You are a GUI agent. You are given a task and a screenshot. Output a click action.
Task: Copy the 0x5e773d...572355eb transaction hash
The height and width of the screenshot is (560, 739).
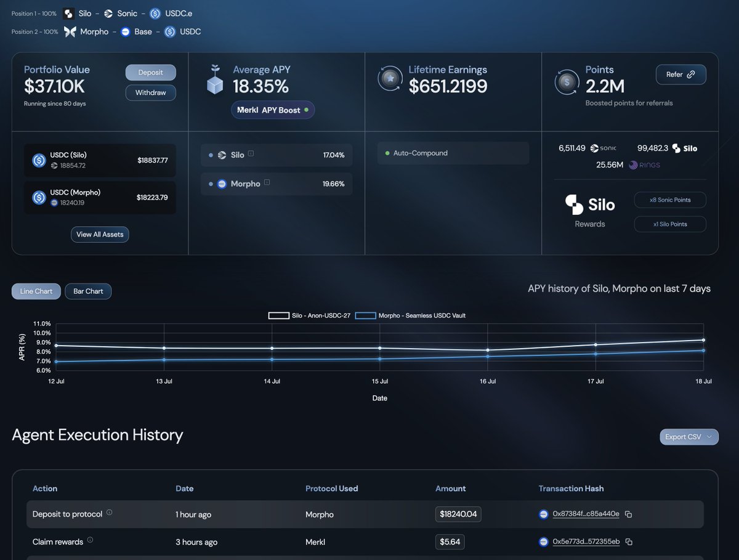(x=628, y=542)
